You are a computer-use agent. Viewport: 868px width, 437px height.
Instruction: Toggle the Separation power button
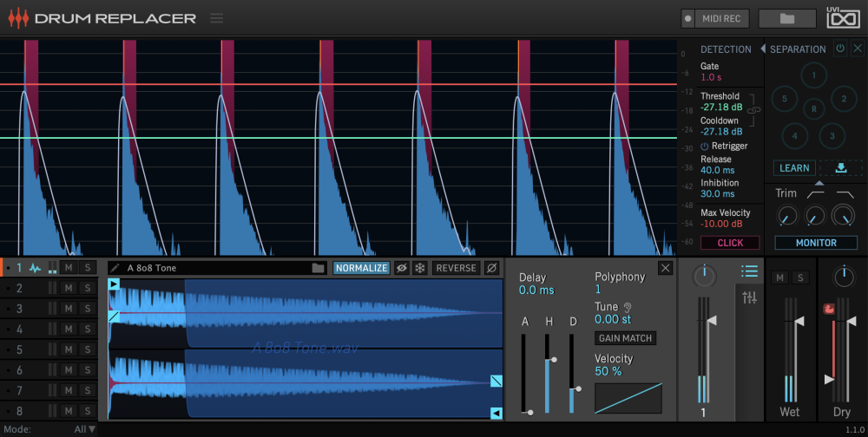point(839,49)
